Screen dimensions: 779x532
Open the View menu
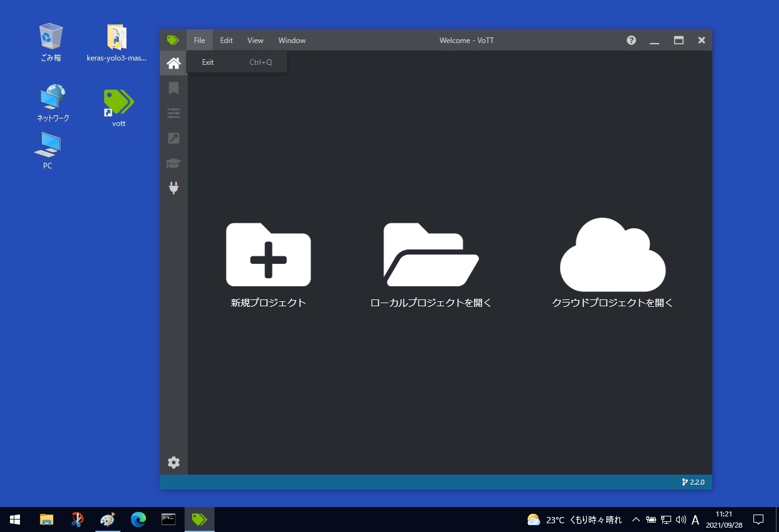click(x=255, y=40)
